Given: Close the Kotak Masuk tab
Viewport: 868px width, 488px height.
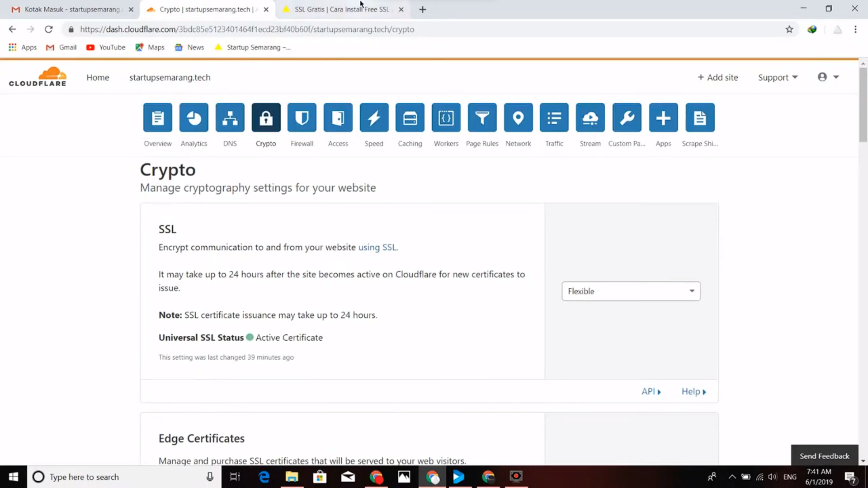Looking at the screenshot, I should click(x=131, y=9).
